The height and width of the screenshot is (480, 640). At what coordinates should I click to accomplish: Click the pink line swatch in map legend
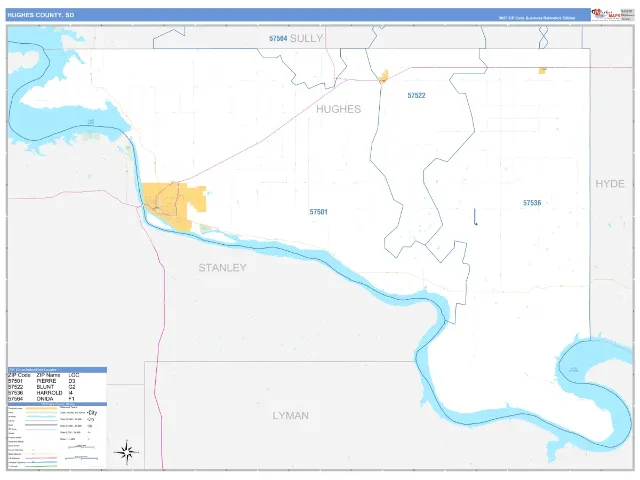click(x=41, y=458)
